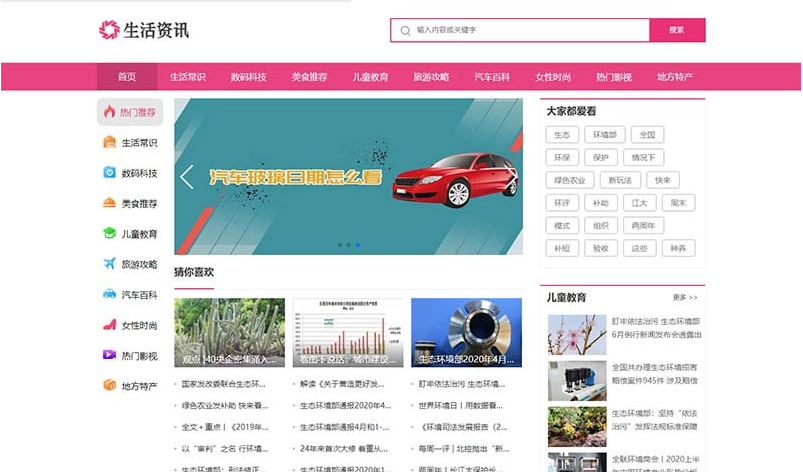Go to previous banner slide arrow

pos(187,177)
